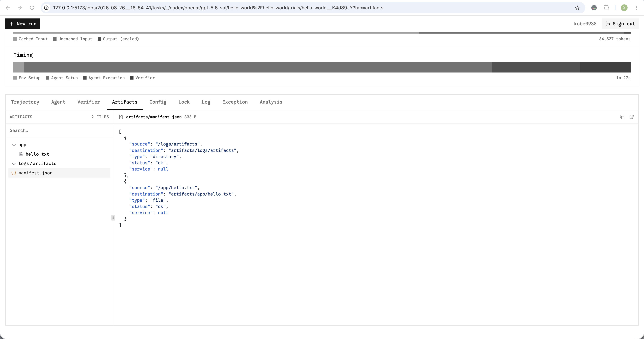Open the Chrome three-dot menu
The image size is (644, 339).
coord(636,8)
